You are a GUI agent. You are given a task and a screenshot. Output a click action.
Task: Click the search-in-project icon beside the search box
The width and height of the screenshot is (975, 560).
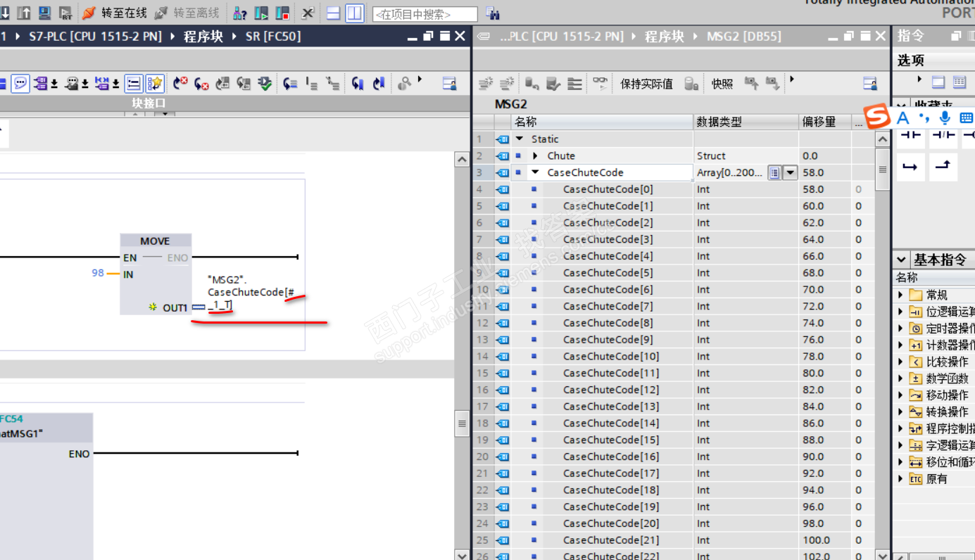coord(493,13)
